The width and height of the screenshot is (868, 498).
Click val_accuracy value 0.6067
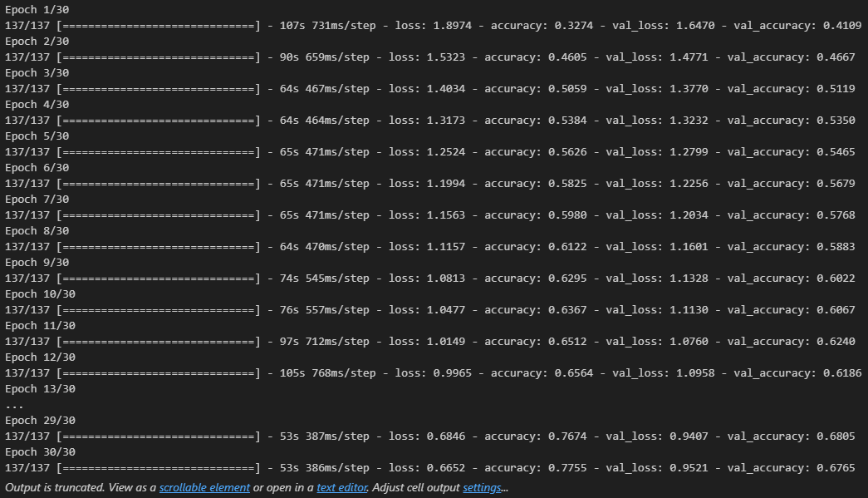pos(836,309)
